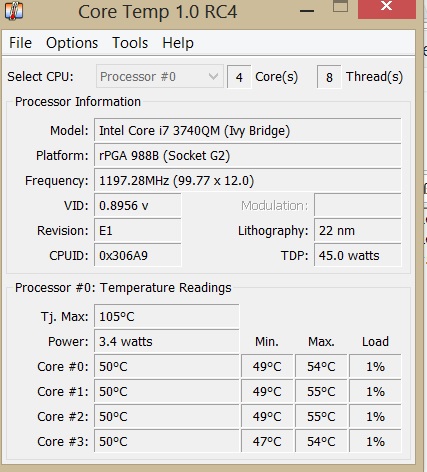Click Core #3 minimum temperature 47°C
Screen dimensions: 427x472
click(x=267, y=442)
